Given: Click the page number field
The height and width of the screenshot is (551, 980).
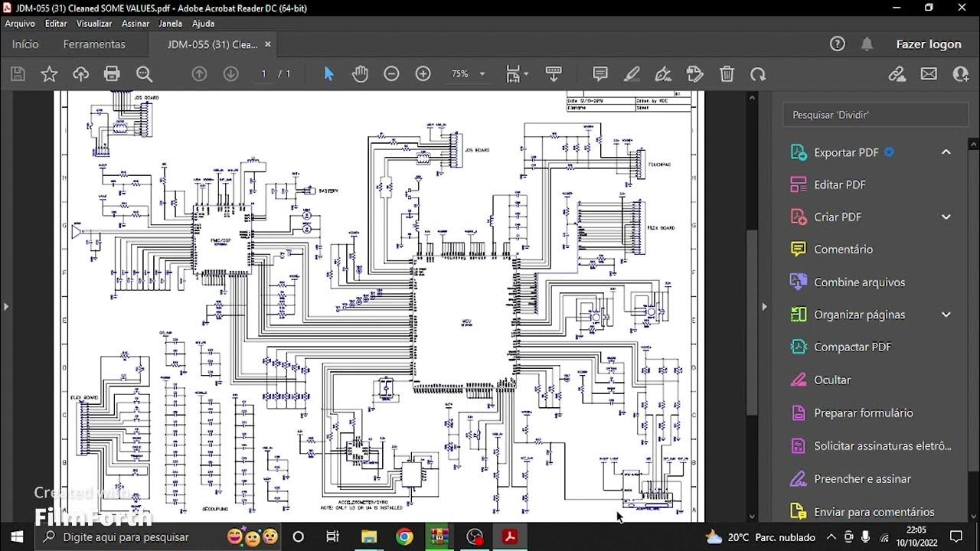Looking at the screenshot, I should [x=263, y=74].
